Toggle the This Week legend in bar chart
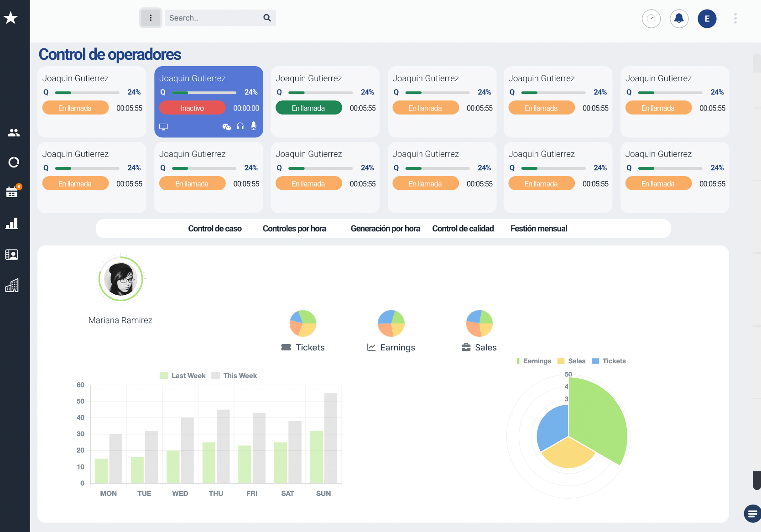 [x=234, y=376]
